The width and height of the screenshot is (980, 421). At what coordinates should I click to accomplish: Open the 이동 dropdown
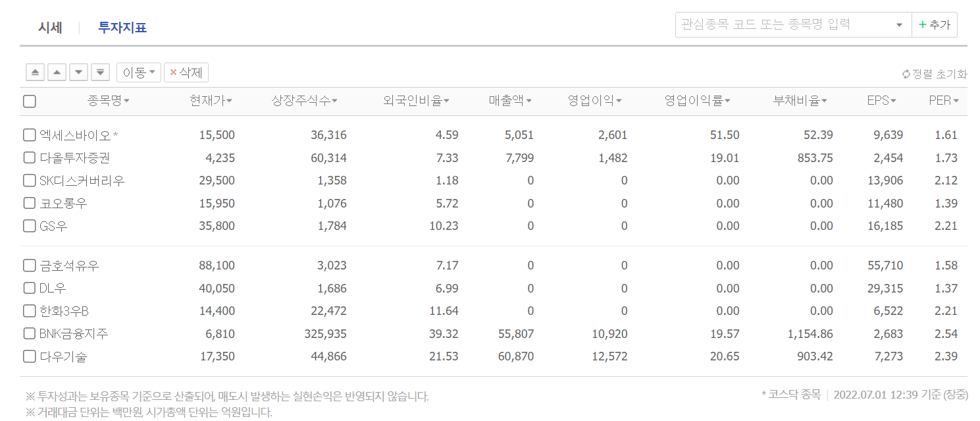[138, 72]
